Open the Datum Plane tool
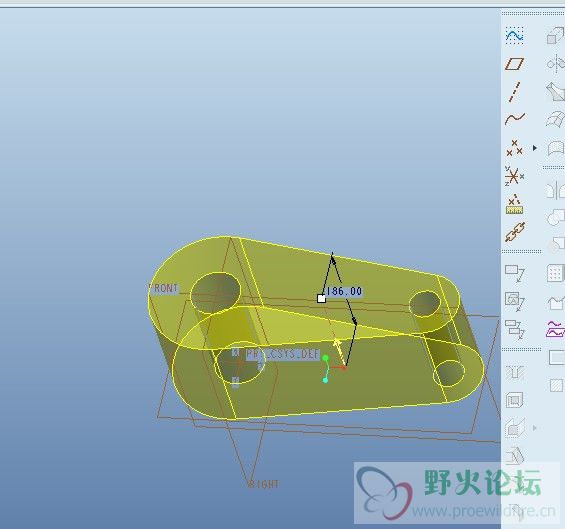 (515, 64)
